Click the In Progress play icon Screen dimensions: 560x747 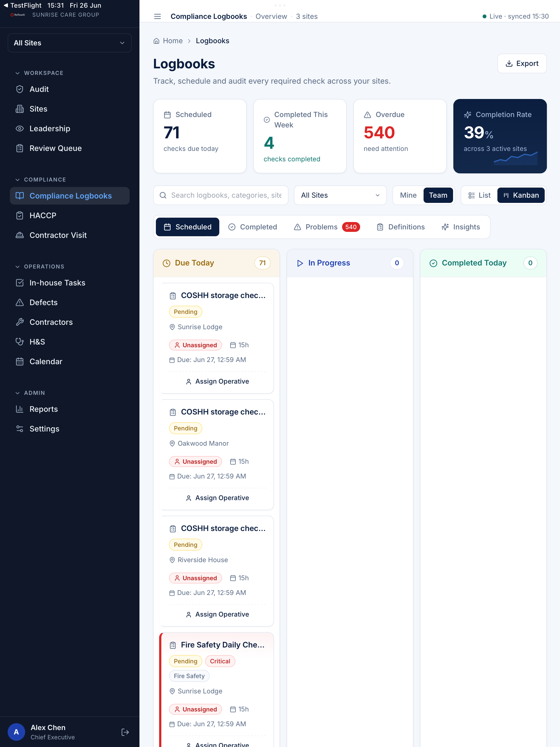tap(300, 263)
